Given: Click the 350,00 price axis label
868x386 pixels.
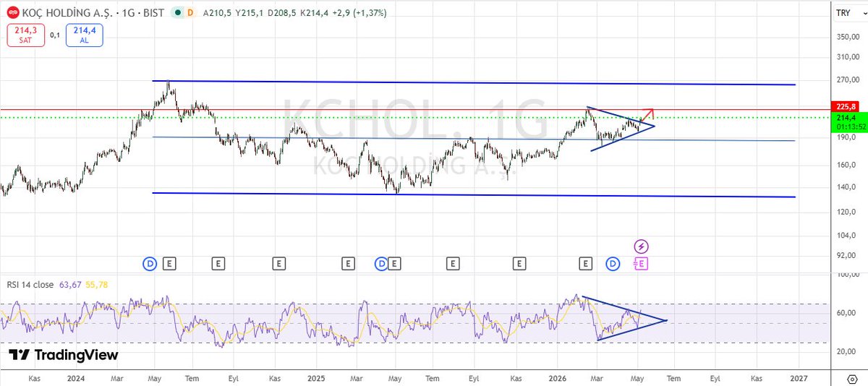Looking at the screenshot, I should [848, 36].
